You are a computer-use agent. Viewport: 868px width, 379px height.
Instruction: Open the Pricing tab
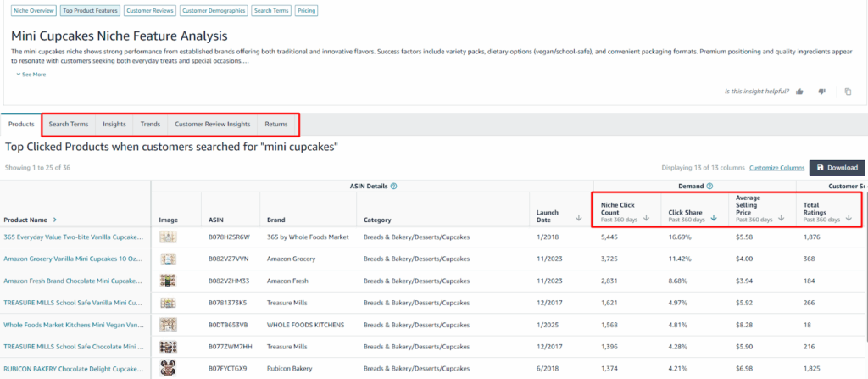click(306, 10)
